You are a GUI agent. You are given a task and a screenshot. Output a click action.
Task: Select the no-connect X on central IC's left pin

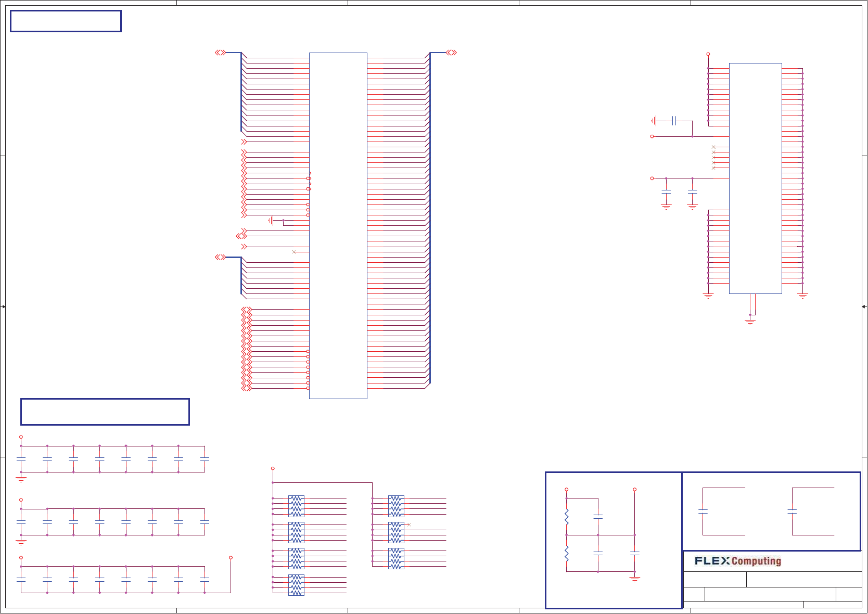(x=294, y=252)
